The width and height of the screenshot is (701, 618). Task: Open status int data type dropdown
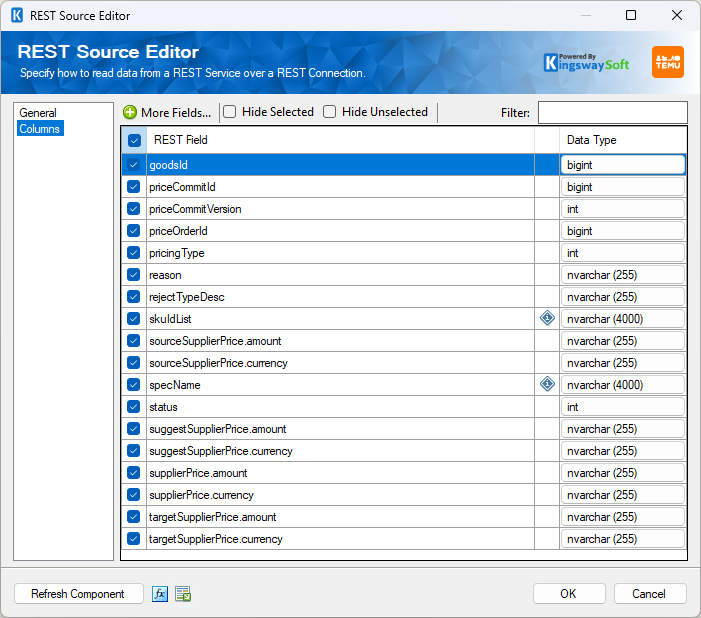coord(623,406)
